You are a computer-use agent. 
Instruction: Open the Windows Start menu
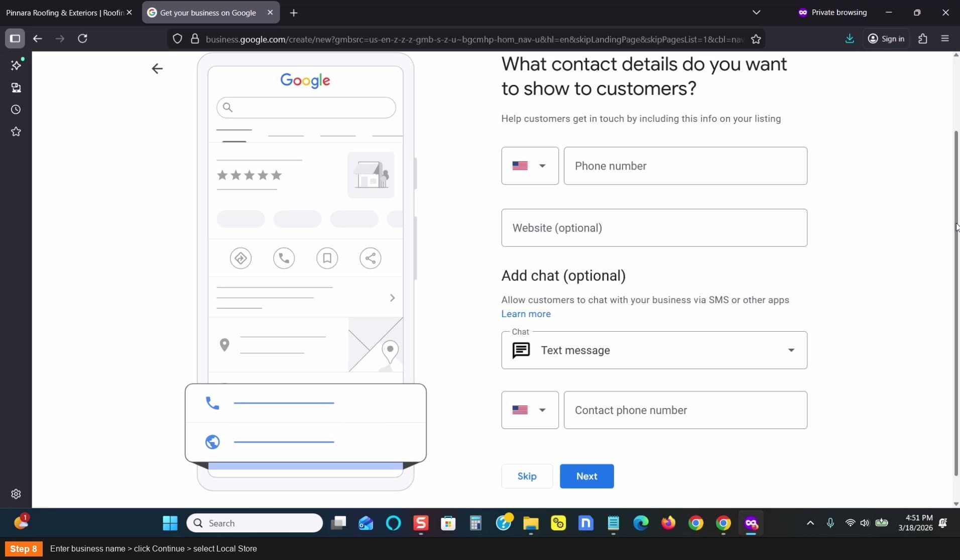click(170, 523)
